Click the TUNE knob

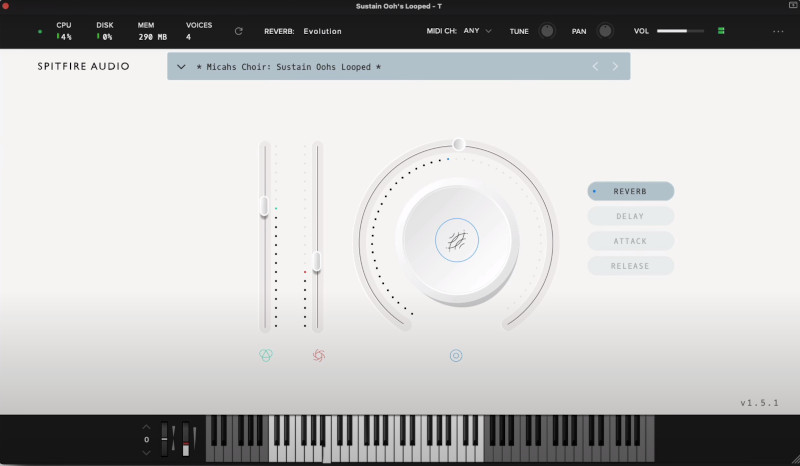[547, 31]
